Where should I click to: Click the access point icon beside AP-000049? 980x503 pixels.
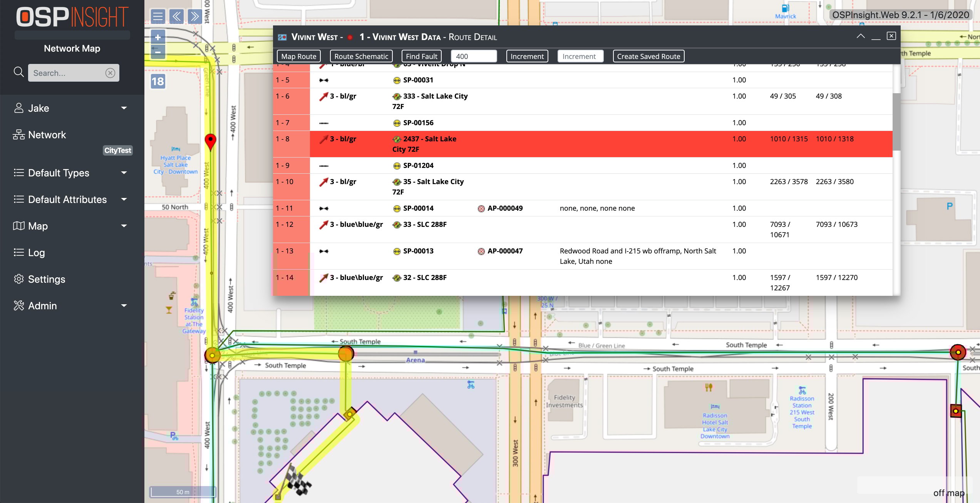pyautogui.click(x=481, y=208)
